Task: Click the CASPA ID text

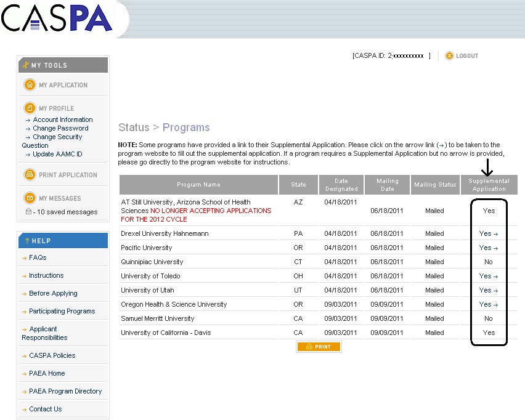Action: point(391,55)
